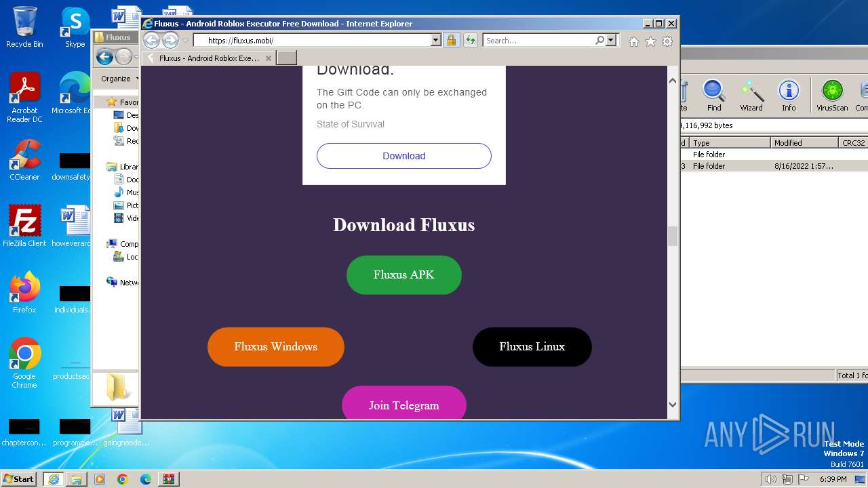This screenshot has height=488, width=868.
Task: Open the IE Tools gear icon
Action: pos(667,41)
